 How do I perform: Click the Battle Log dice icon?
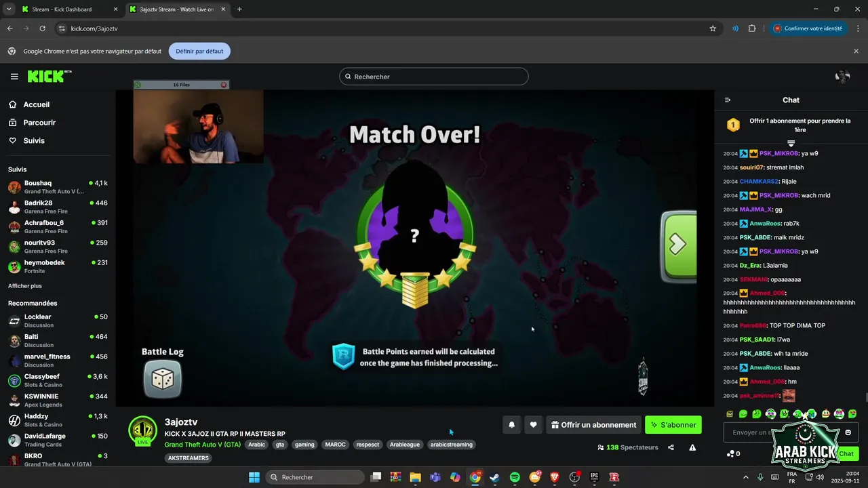162,379
